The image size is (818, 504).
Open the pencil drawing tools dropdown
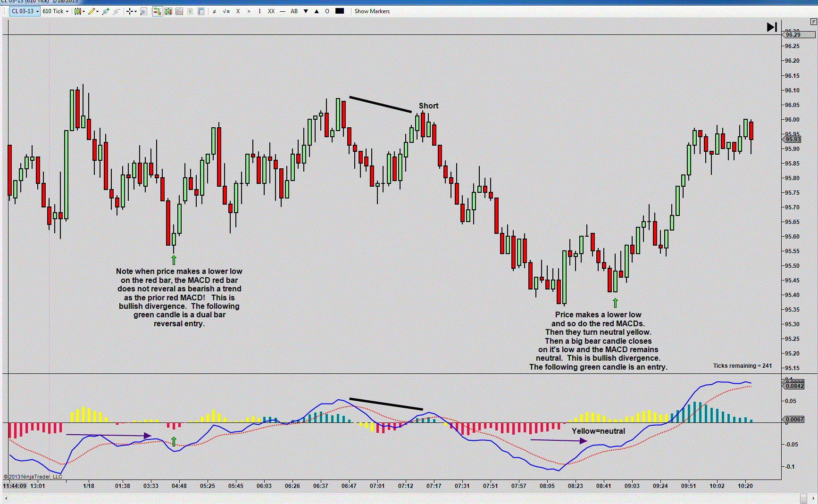(93, 11)
